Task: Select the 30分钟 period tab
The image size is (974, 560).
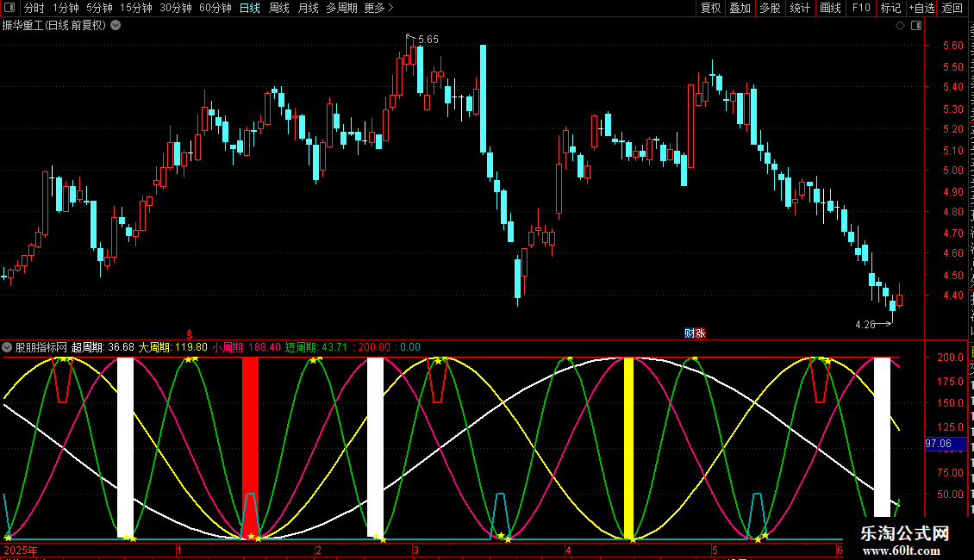Action: (176, 8)
